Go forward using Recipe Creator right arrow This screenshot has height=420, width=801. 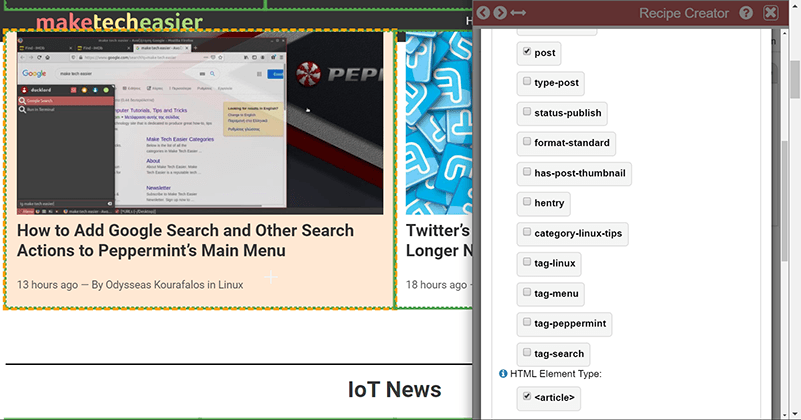pyautogui.click(x=500, y=13)
